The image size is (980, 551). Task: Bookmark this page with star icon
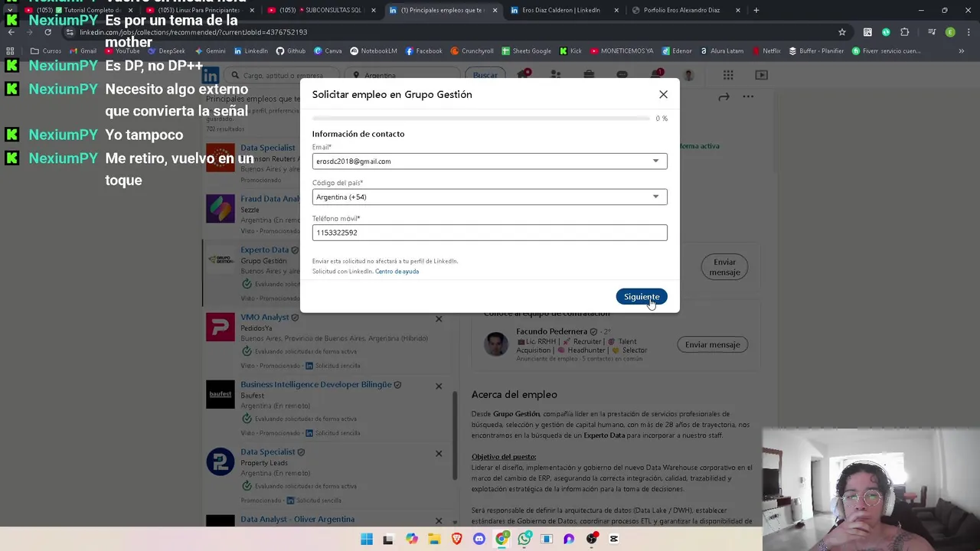click(x=842, y=32)
